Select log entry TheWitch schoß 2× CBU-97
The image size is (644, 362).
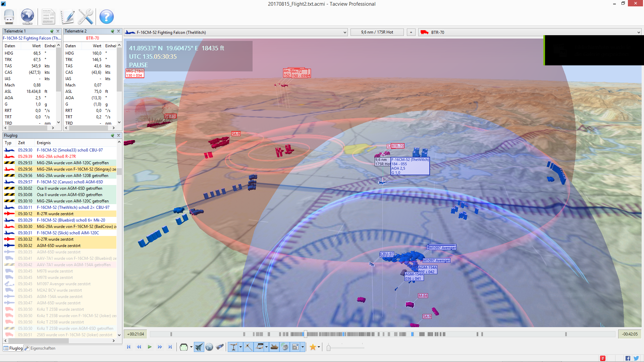pyautogui.click(x=60, y=207)
